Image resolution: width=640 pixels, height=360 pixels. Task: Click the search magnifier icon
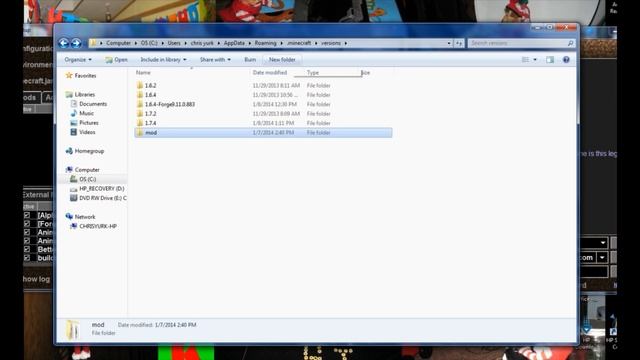[570, 43]
